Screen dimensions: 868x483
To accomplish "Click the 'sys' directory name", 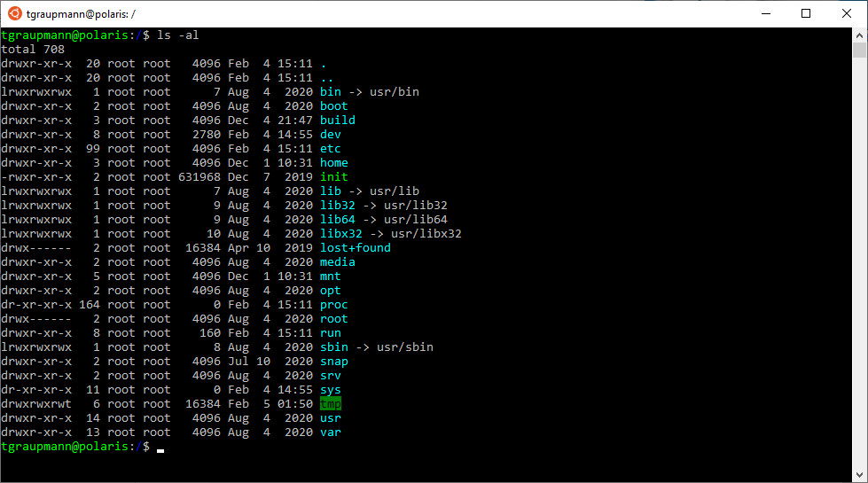I will [331, 390].
